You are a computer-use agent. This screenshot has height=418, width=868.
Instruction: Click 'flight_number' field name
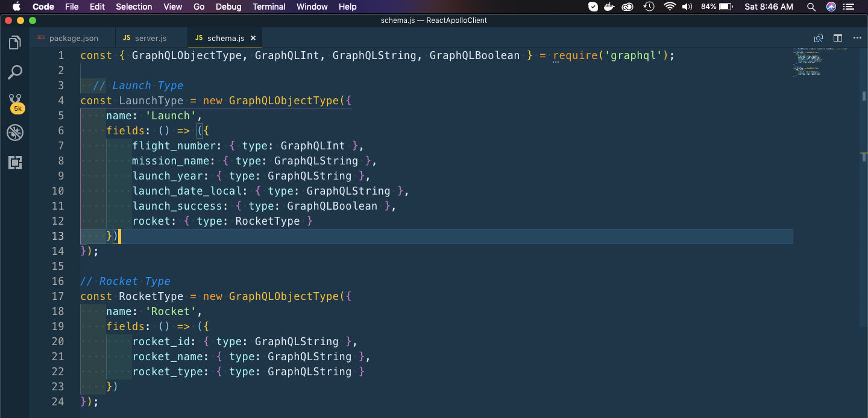(x=174, y=146)
